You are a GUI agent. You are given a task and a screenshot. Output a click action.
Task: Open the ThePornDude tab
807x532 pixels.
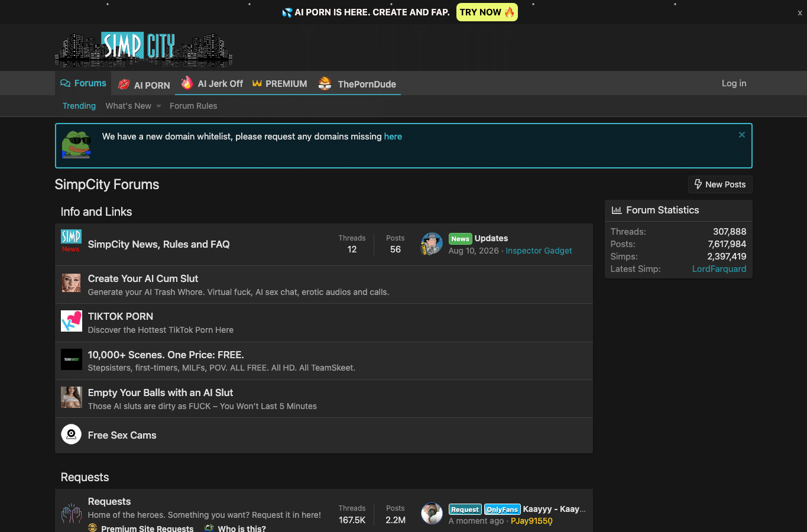pos(357,84)
